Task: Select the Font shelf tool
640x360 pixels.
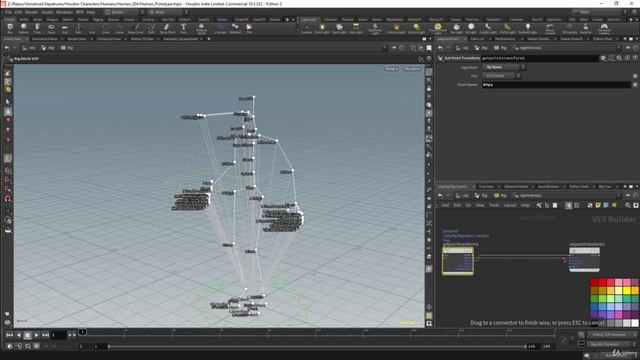Action: point(183,29)
